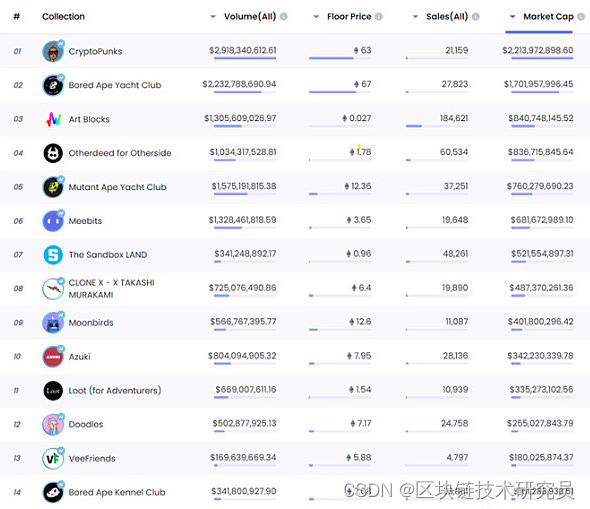590x509 pixels.
Task: Open the Bored Ape Kennel Club avatar
Action: [x=53, y=492]
